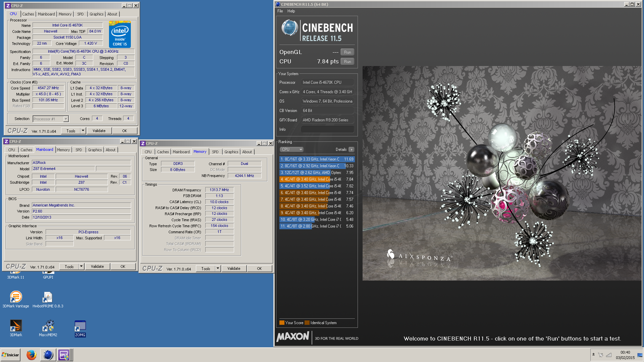Screen dimensions: 644x362
Task: Click the Info field in Your System
Action: tap(328, 129)
